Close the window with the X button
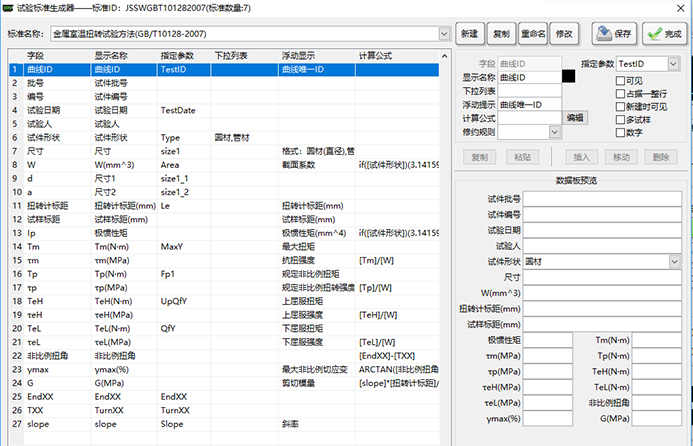This screenshot has width=693, height=446. pyautogui.click(x=680, y=7)
